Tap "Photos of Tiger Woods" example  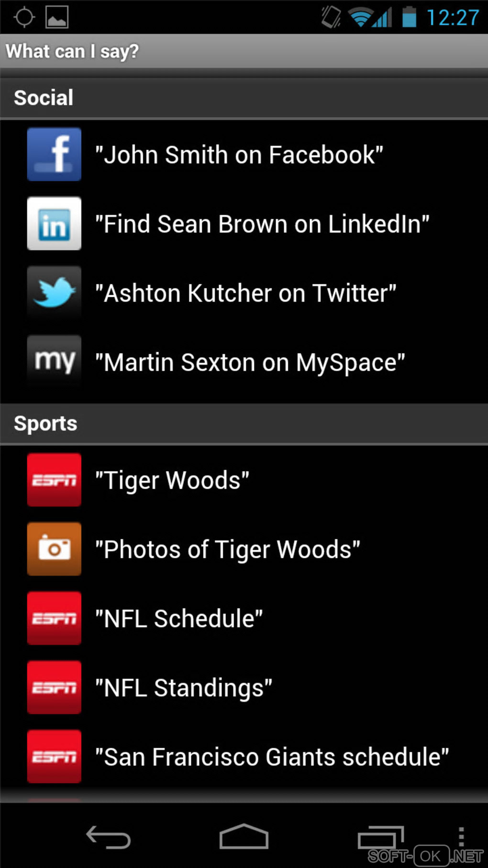click(227, 549)
